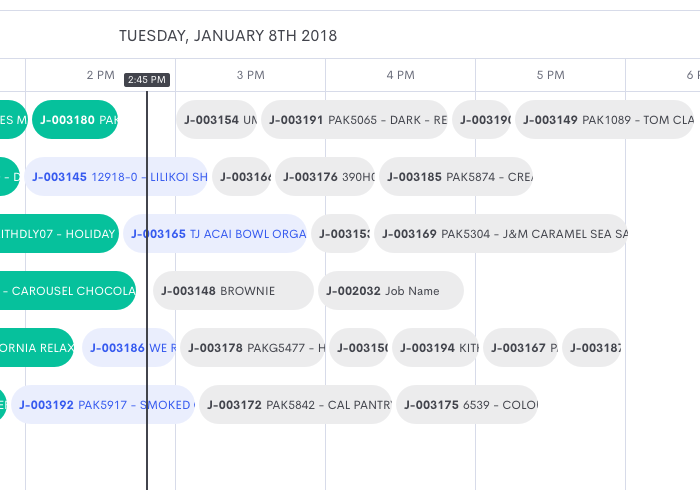Click job J-003178 PAKG5477

[253, 348]
